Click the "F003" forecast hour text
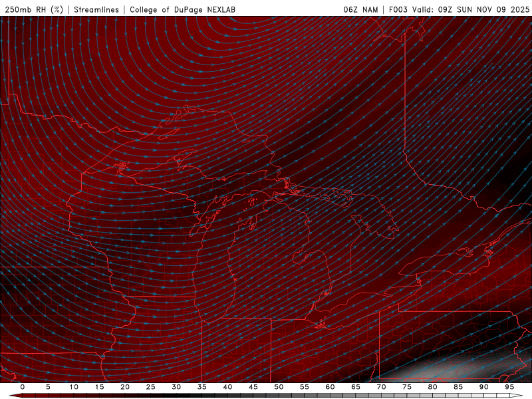 [398, 9]
